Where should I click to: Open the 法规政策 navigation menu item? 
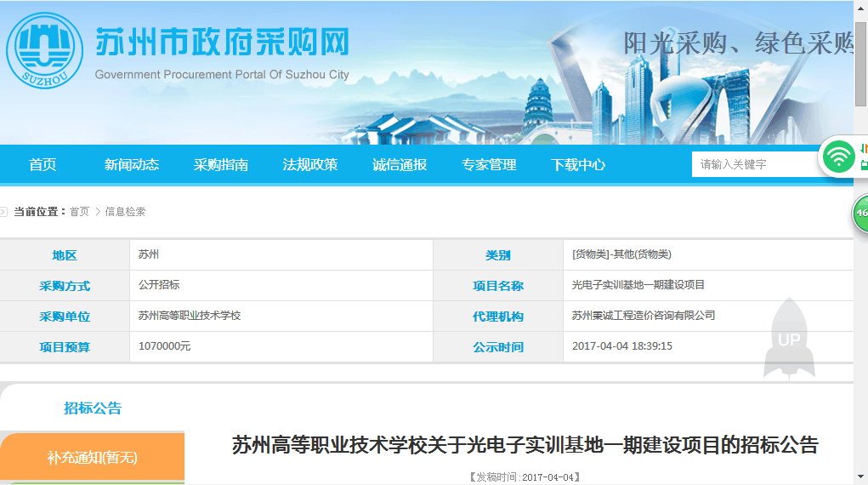pos(310,164)
